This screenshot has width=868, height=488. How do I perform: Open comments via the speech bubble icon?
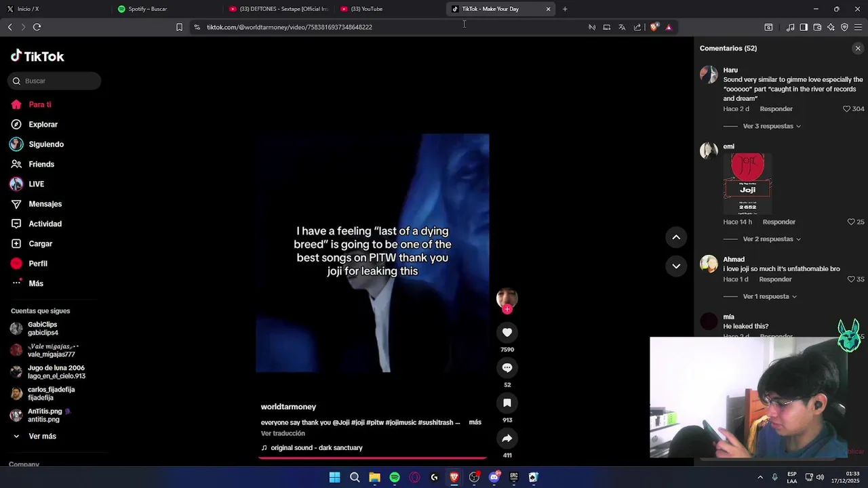[x=507, y=367]
